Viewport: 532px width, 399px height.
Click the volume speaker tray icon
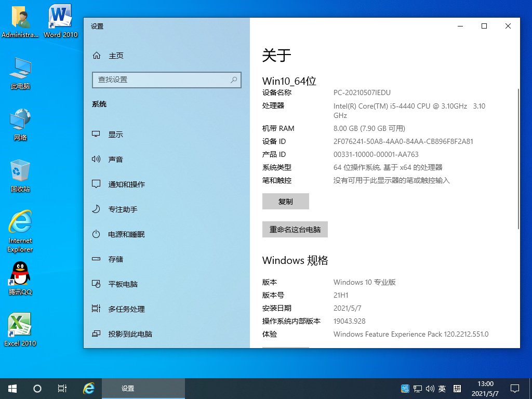(430, 389)
